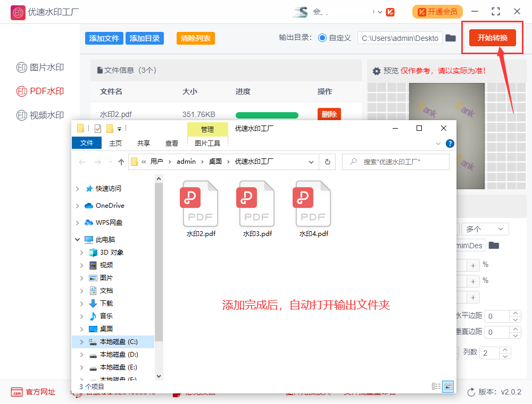Viewport: 532px width, 404px height.
Task: Click the search magnifier in explorer search box
Action: pos(353,162)
